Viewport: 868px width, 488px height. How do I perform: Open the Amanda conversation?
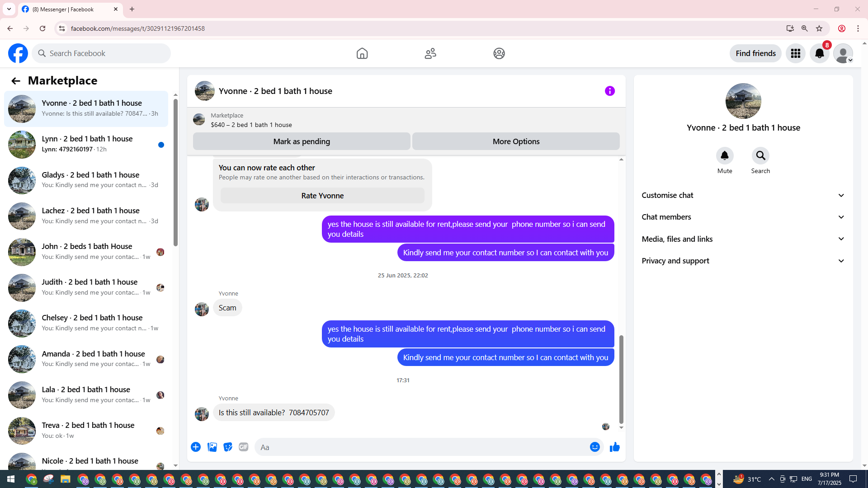pyautogui.click(x=86, y=359)
